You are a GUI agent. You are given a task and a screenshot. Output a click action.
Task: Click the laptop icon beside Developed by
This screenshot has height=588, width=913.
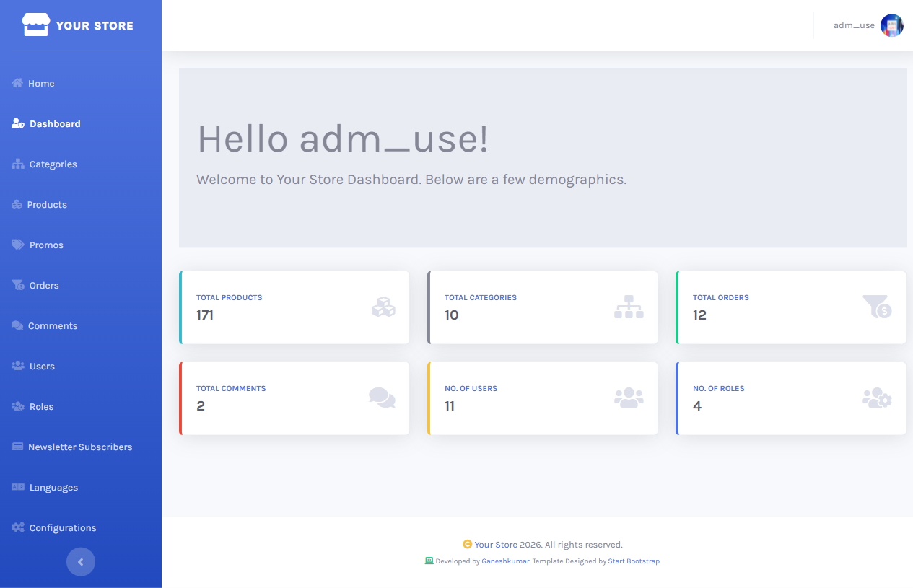429,561
